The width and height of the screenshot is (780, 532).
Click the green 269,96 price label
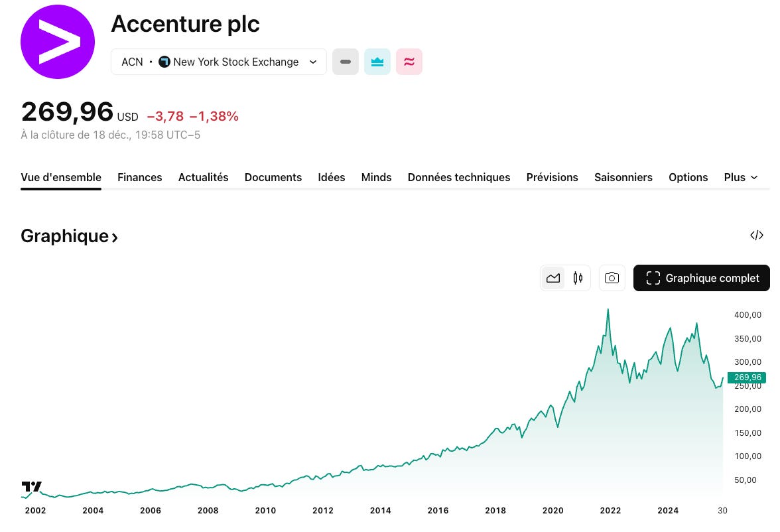747,377
